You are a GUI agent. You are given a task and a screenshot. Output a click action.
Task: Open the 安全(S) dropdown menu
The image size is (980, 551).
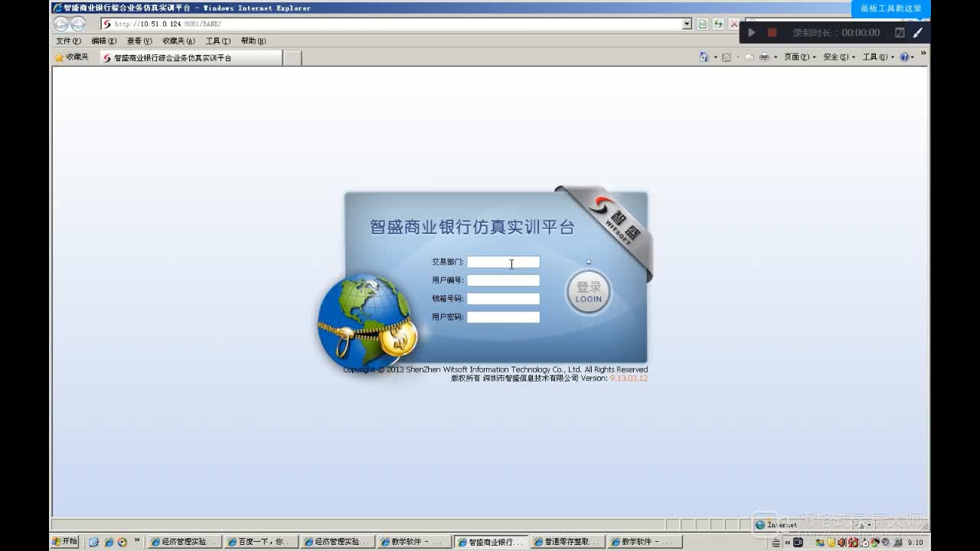pyautogui.click(x=839, y=57)
